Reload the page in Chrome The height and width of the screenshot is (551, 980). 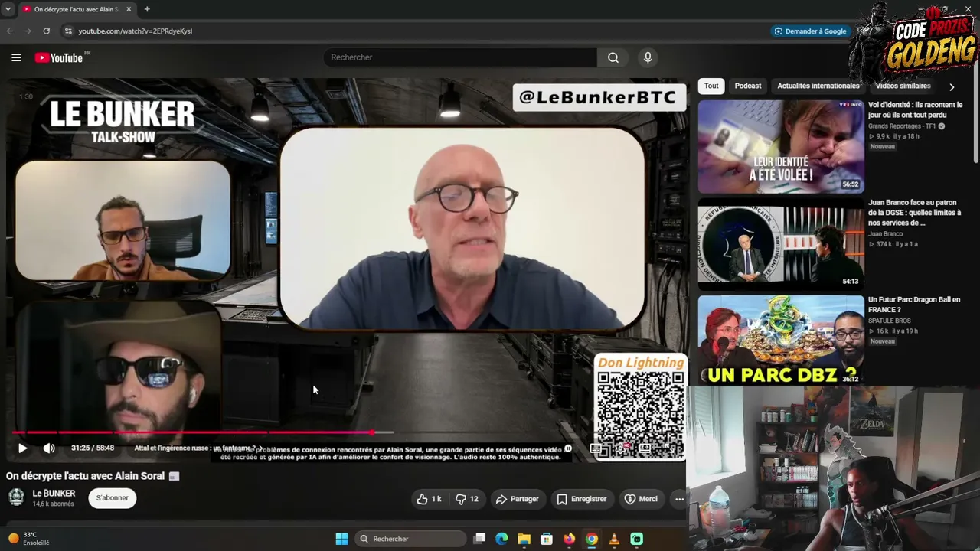[x=47, y=31]
